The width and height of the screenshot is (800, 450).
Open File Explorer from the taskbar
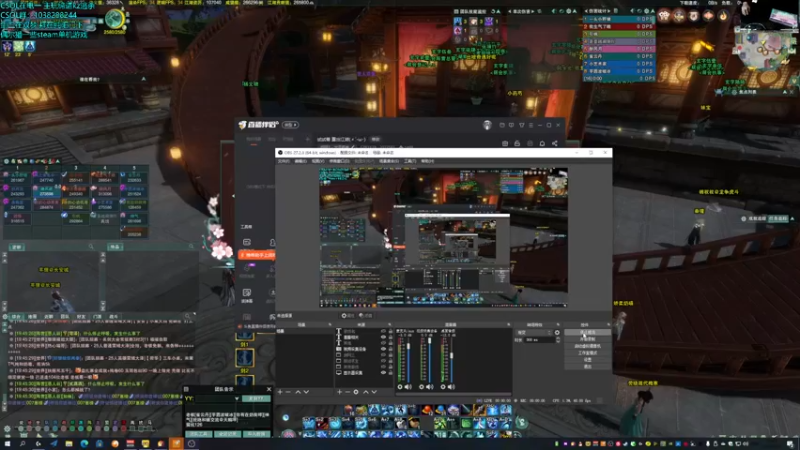pyautogui.click(x=69, y=444)
